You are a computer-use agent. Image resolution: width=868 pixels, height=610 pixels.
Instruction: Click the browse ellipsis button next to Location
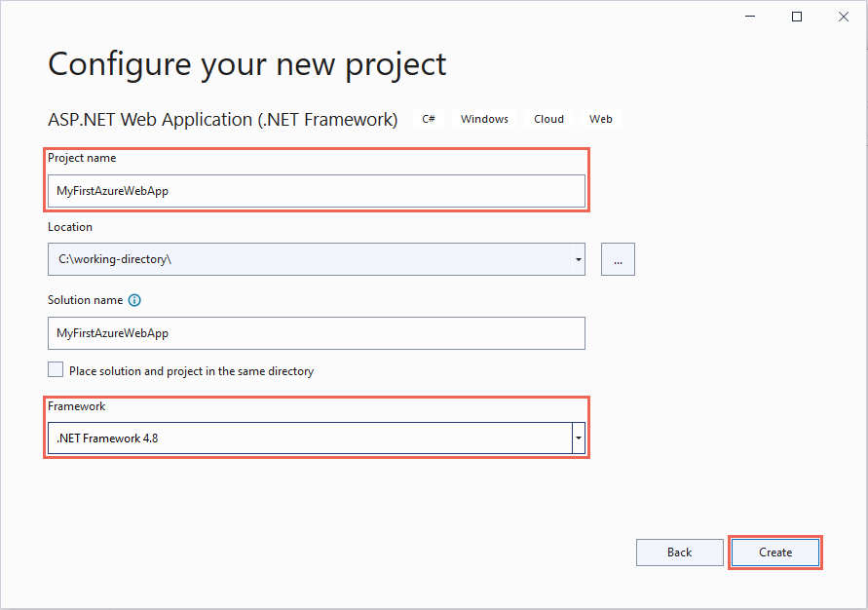618,259
